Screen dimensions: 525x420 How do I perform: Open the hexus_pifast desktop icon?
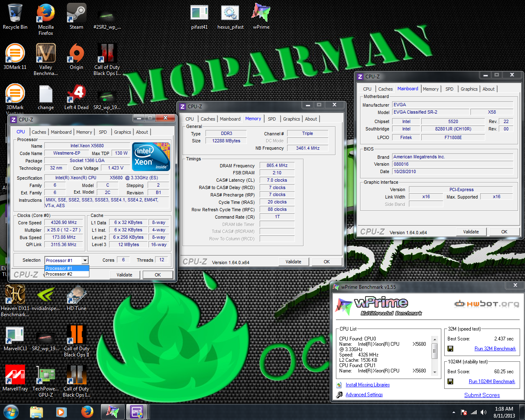pyautogui.click(x=230, y=16)
